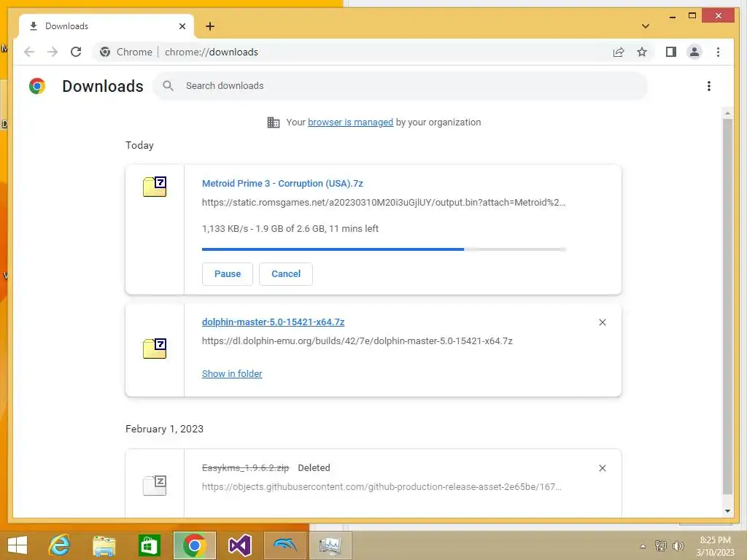
Task: Click the dl.dolphin-emu.org download URL
Action: pos(357,341)
